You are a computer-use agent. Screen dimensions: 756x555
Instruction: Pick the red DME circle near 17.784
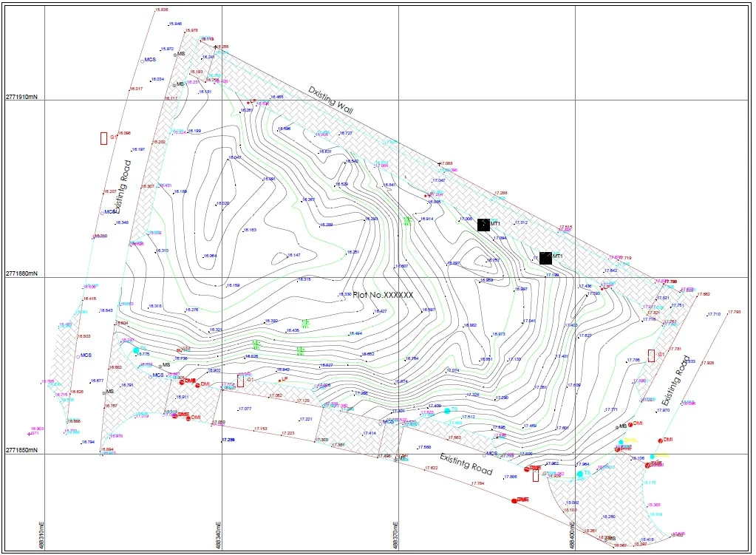514,500
